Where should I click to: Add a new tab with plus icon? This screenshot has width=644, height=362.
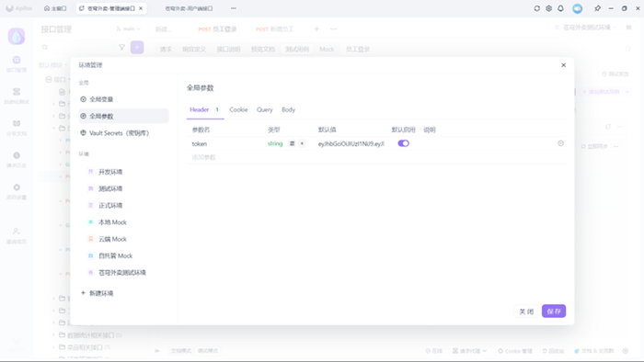pos(316,29)
